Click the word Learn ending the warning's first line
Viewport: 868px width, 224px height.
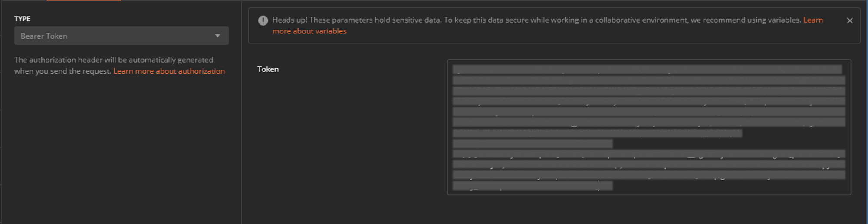(813, 20)
